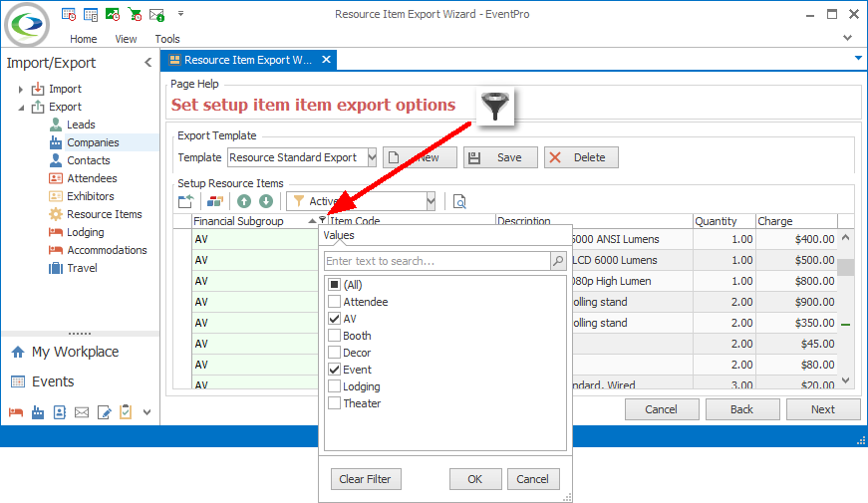Click the shopping cart quick-access icon
The width and height of the screenshot is (868, 503).
135,14
